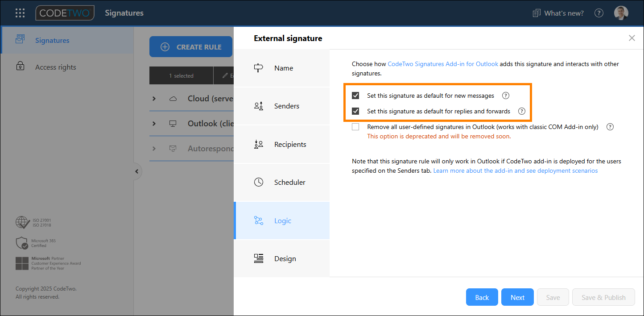Click the Logic nodes icon

coord(259,220)
